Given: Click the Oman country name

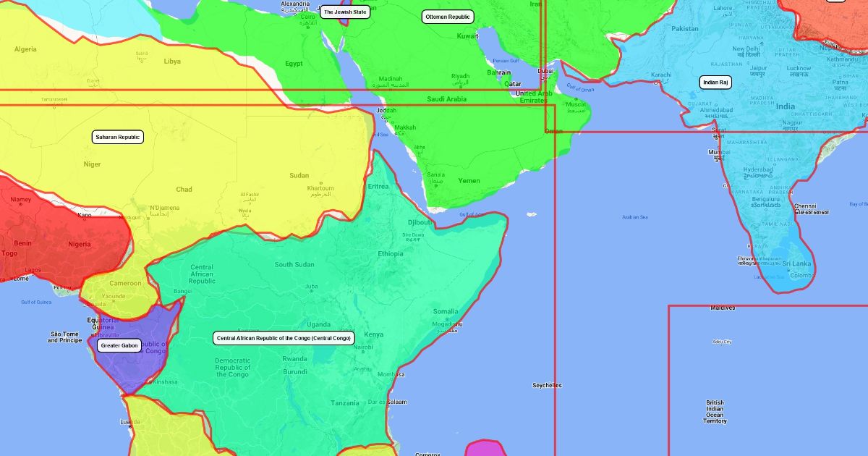Looking at the screenshot, I should tap(553, 131).
